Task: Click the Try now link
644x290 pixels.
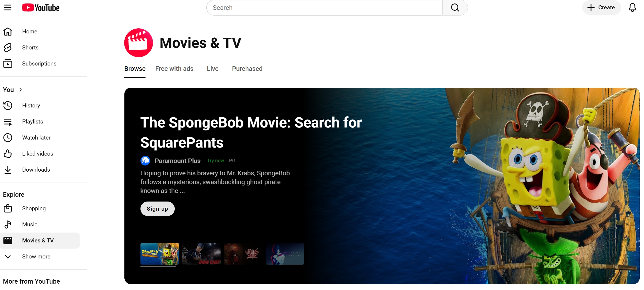Action: click(215, 160)
